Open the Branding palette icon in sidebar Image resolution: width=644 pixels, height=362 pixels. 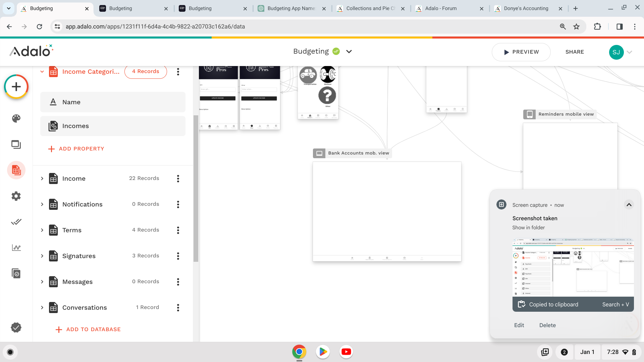click(16, 118)
